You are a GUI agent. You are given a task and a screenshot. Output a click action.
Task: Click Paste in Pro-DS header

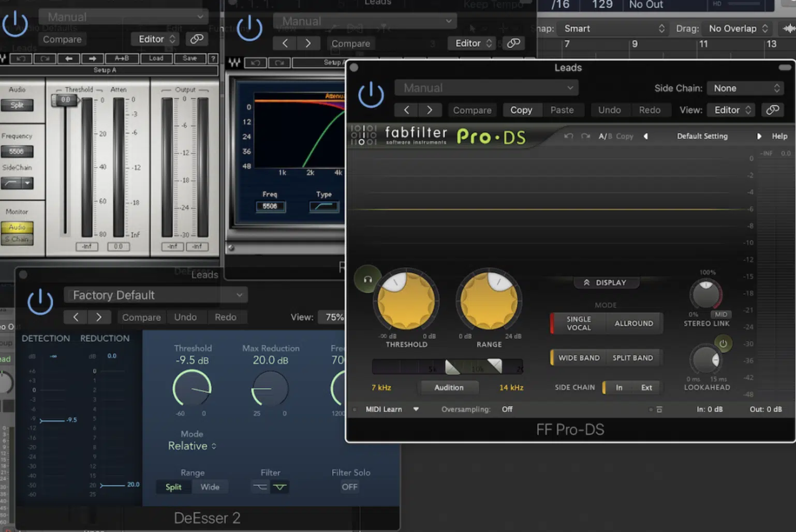[x=562, y=110]
